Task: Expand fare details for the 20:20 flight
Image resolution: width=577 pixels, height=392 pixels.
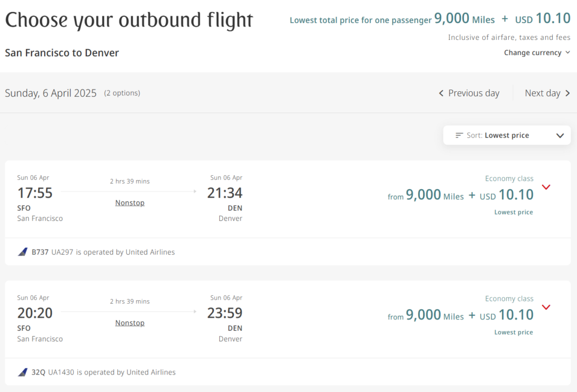Action: pyautogui.click(x=545, y=307)
